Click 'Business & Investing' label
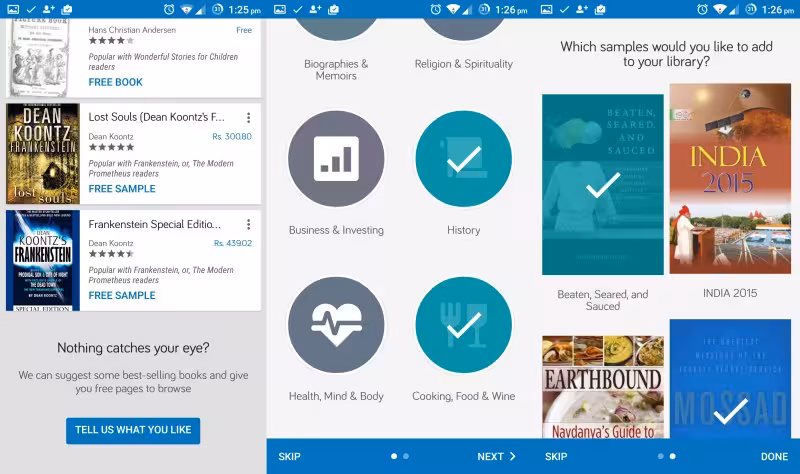 click(x=336, y=230)
